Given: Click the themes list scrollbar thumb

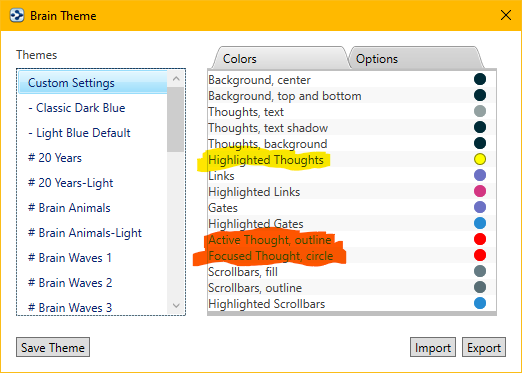Looking at the screenshot, I should coord(176,119).
